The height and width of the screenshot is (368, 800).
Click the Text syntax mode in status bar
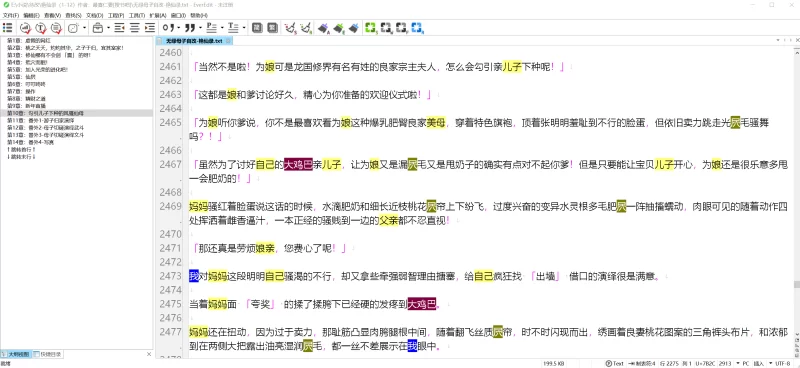615,363
